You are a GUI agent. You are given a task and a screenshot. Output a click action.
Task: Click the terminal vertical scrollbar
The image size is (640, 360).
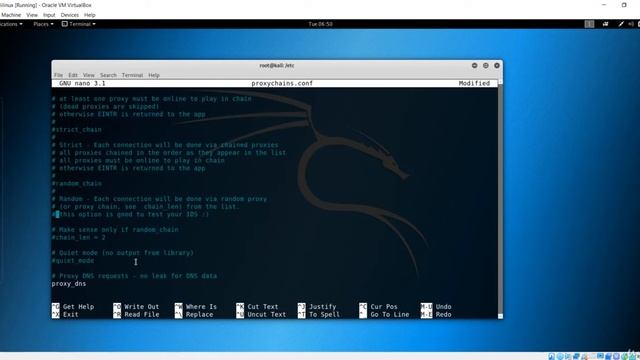point(500,199)
